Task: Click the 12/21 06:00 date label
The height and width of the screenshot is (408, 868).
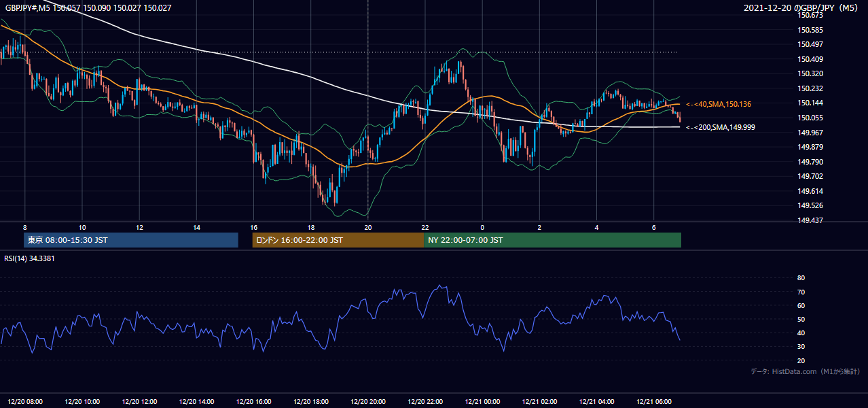Action: (653, 402)
